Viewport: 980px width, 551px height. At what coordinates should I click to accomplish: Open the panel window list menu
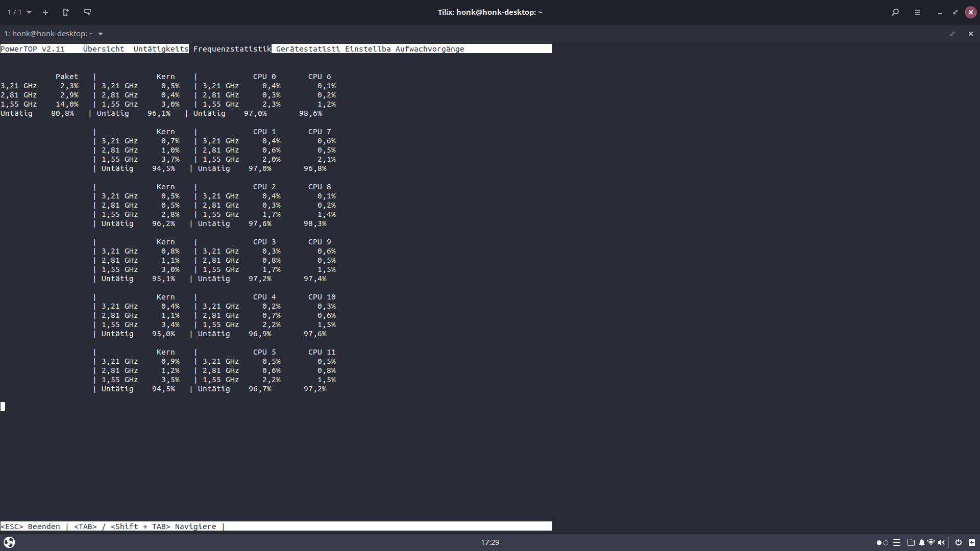click(897, 542)
